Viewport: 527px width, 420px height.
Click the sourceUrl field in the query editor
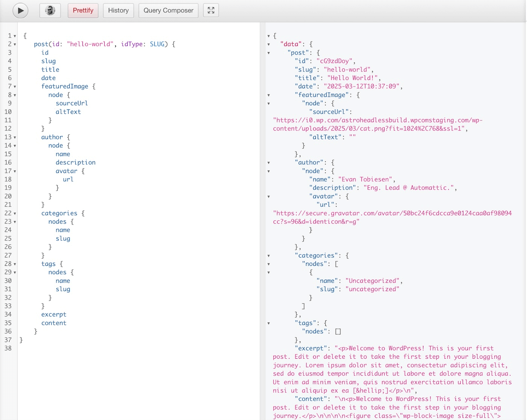tap(72, 103)
